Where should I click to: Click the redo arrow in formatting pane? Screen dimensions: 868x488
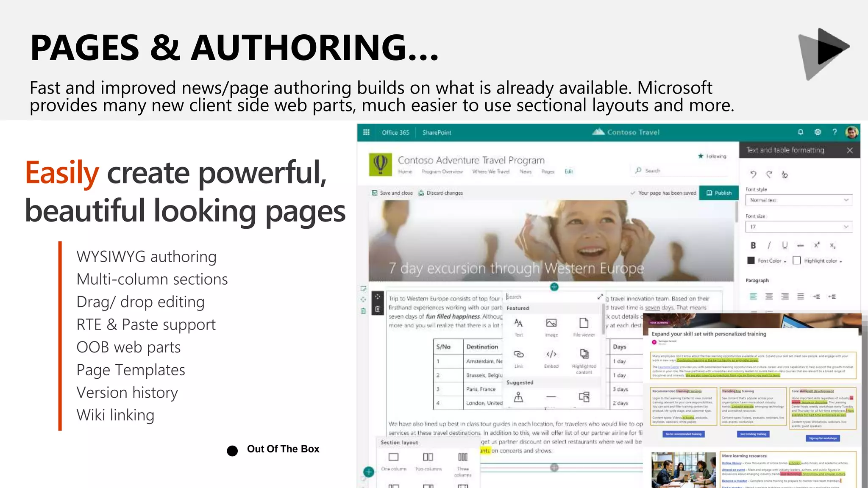[769, 174]
